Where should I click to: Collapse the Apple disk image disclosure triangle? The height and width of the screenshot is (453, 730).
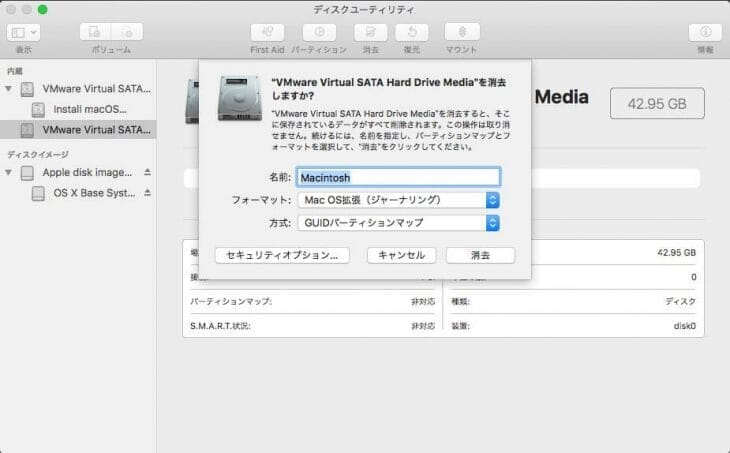9,172
